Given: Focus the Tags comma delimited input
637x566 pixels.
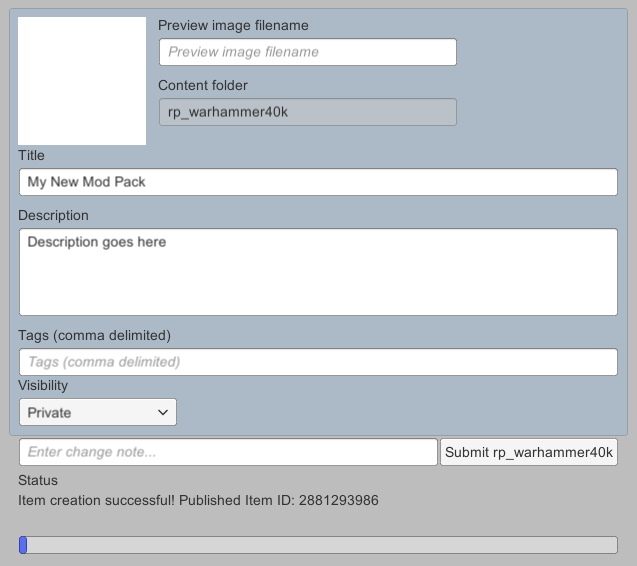Looking at the screenshot, I should point(318,362).
